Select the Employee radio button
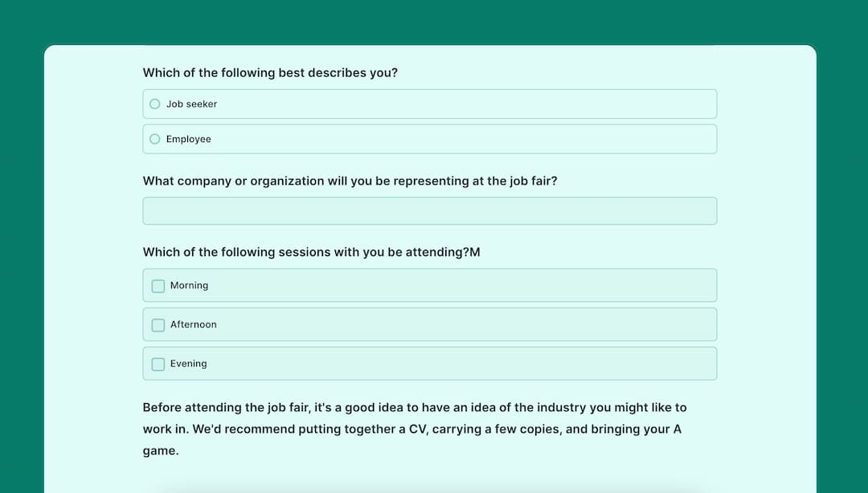The image size is (868, 493). point(154,139)
